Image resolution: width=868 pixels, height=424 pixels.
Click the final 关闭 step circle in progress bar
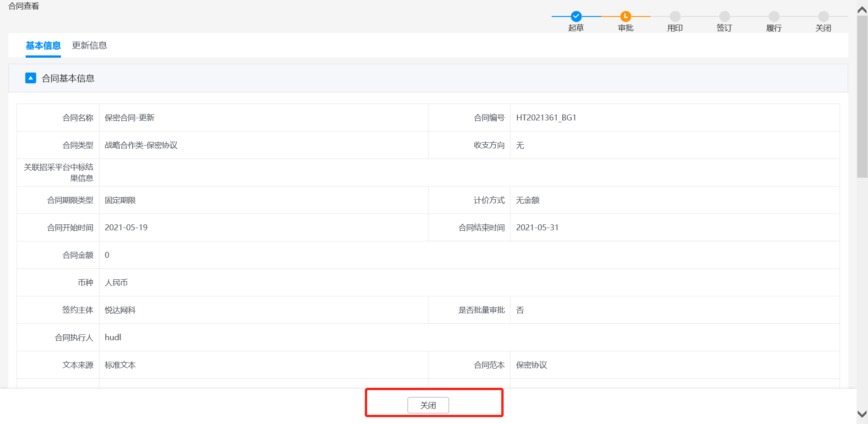(823, 16)
